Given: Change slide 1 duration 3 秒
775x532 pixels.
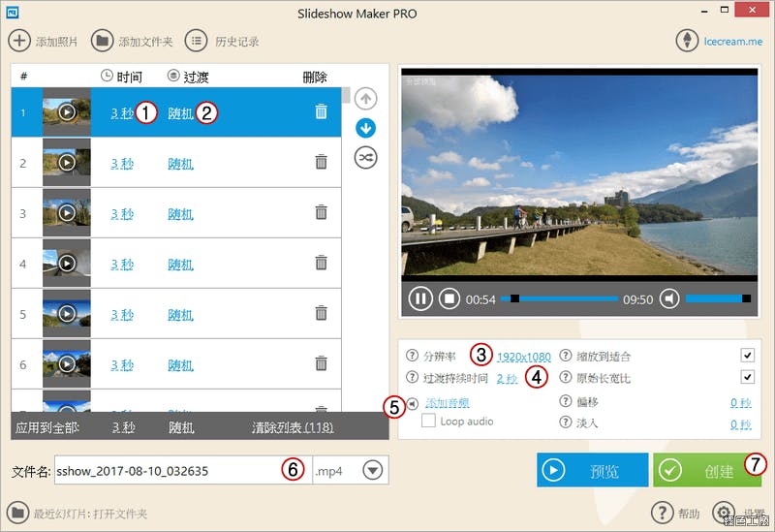Looking at the screenshot, I should pos(122,113).
